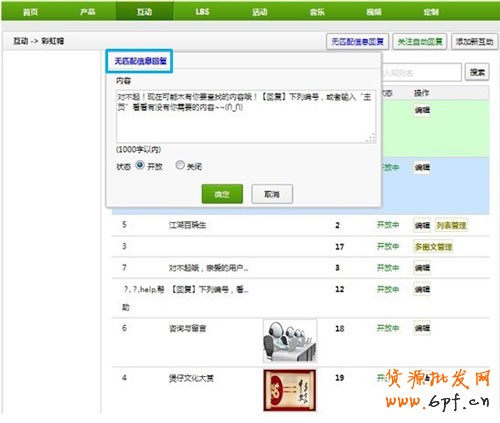Select the 关闭 status radio button
This screenshot has height=423, width=500.
click(x=180, y=165)
